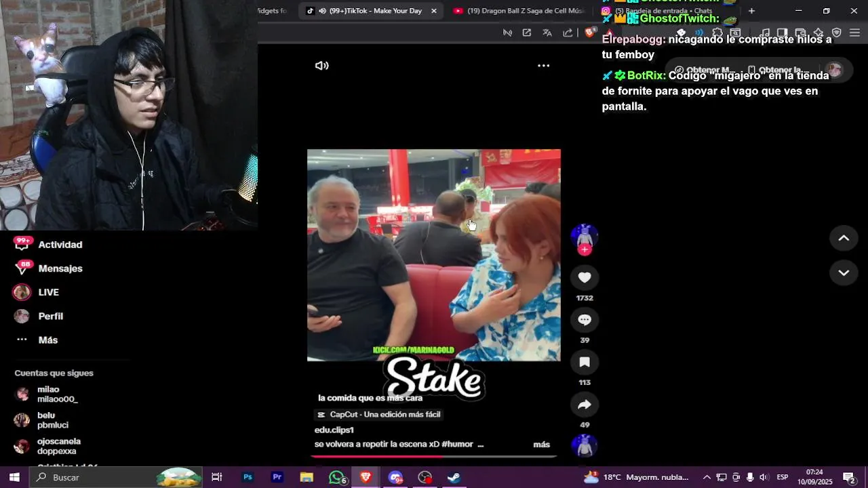Open the volume control in system tray
Screen dimensions: 868x488
[x=764, y=477]
